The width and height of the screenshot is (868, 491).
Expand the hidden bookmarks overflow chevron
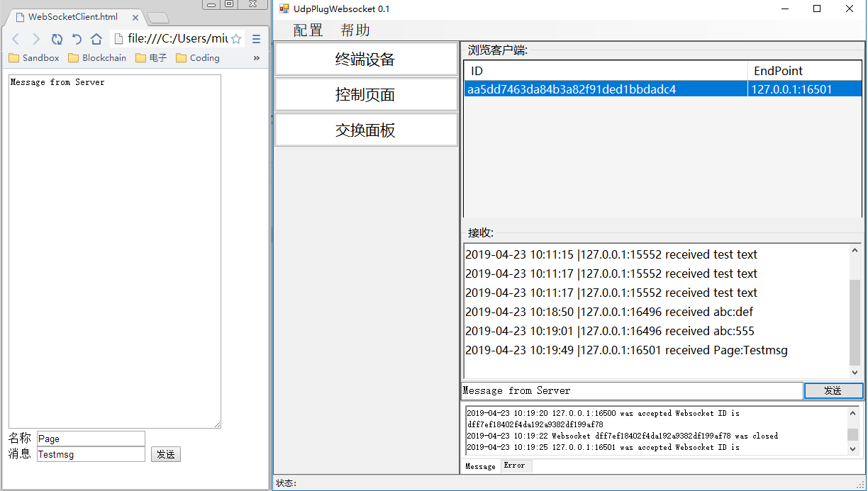click(257, 58)
